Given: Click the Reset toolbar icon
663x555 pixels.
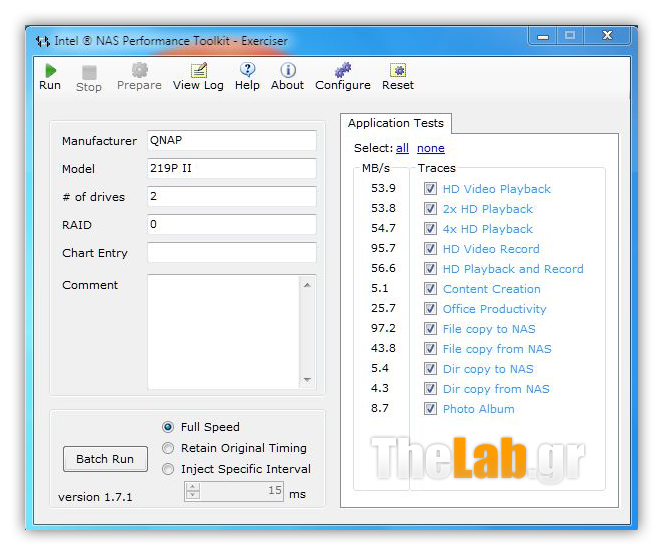Looking at the screenshot, I should (x=398, y=70).
